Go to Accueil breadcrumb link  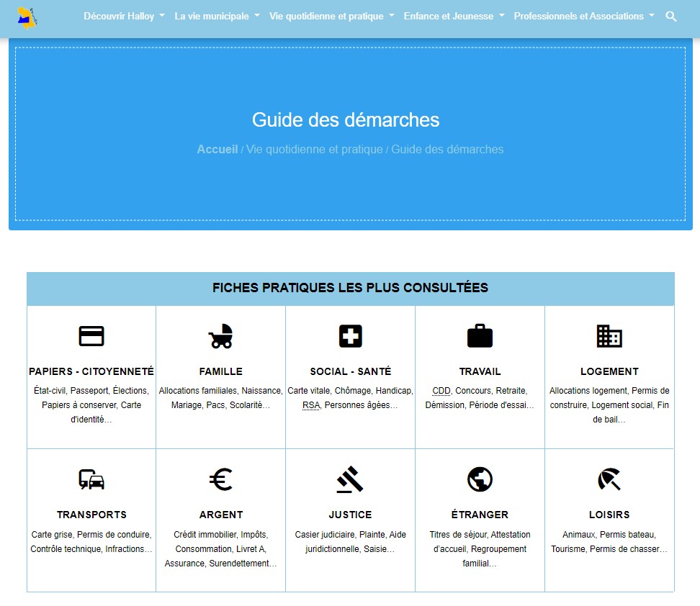(217, 150)
